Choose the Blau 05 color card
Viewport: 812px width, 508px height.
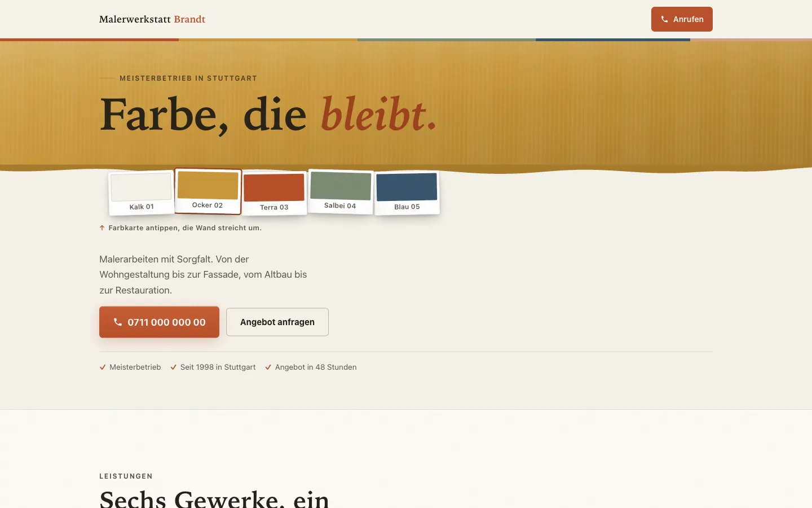(x=407, y=193)
